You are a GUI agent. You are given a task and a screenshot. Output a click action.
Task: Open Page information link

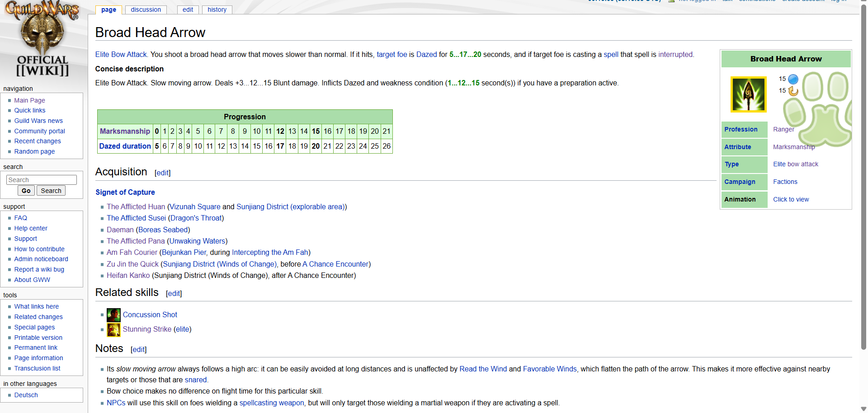38,358
